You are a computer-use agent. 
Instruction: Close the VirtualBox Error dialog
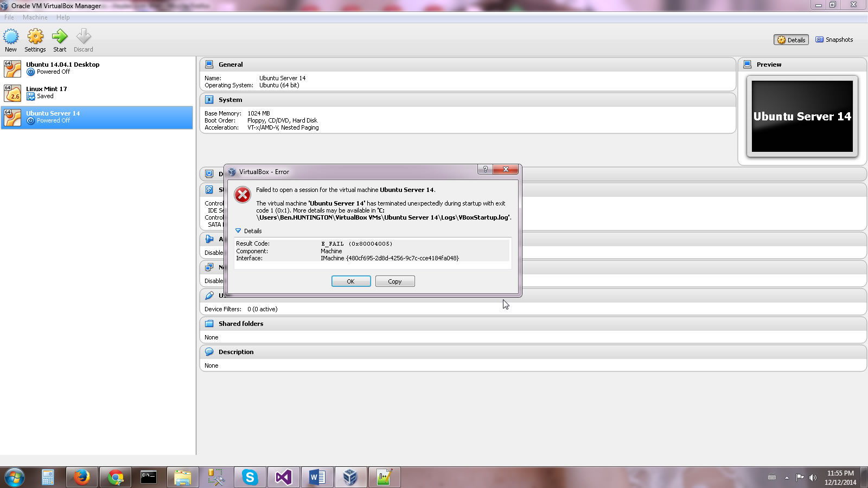(506, 169)
